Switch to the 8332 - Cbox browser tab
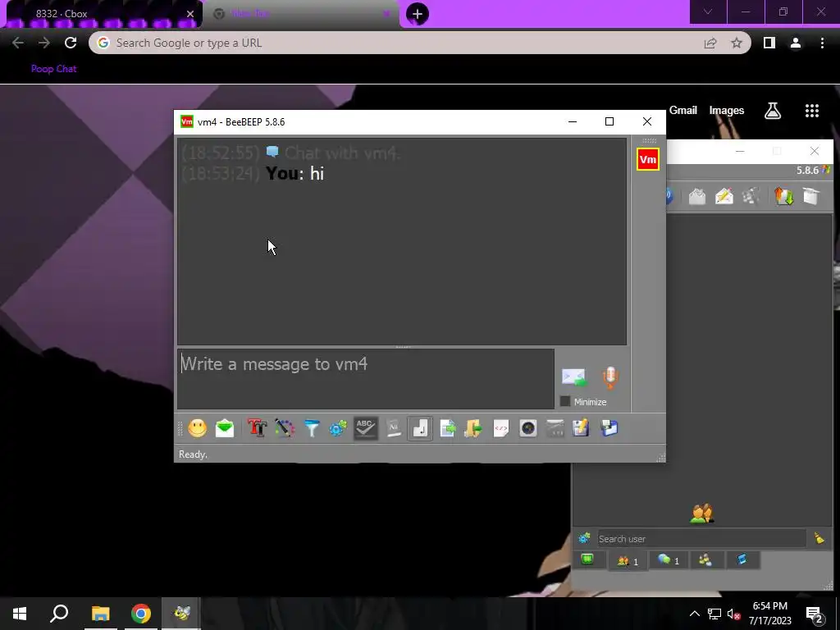Image resolution: width=840 pixels, height=630 pixels. pyautogui.click(x=102, y=13)
